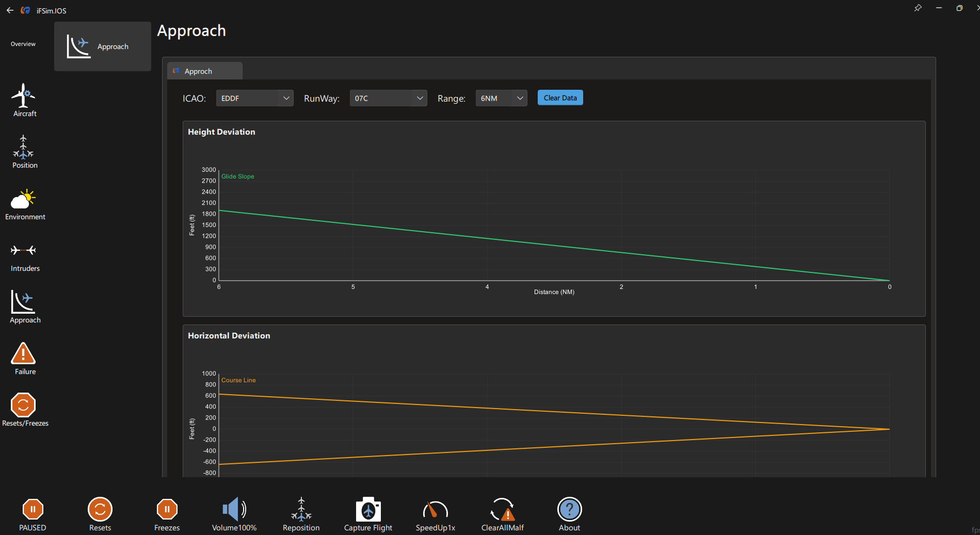Viewport: 980px width, 535px height.
Task: Switch to the Overview menu item
Action: [x=23, y=44]
